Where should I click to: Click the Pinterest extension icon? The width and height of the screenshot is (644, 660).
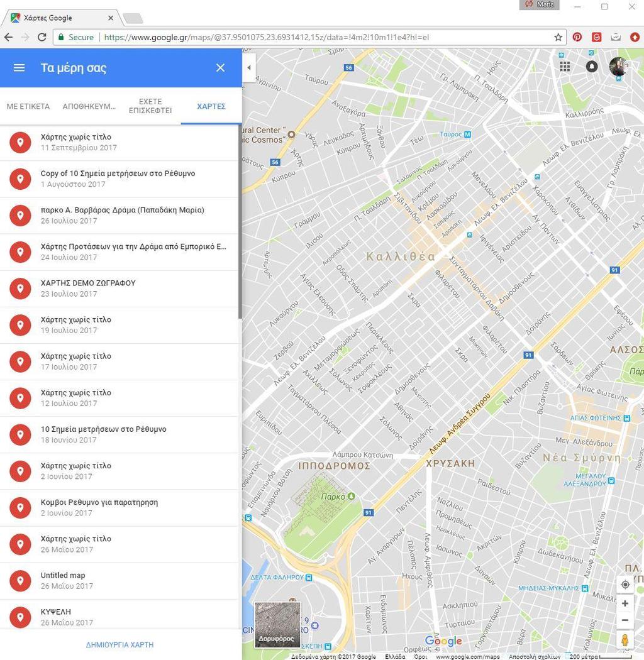[577, 37]
